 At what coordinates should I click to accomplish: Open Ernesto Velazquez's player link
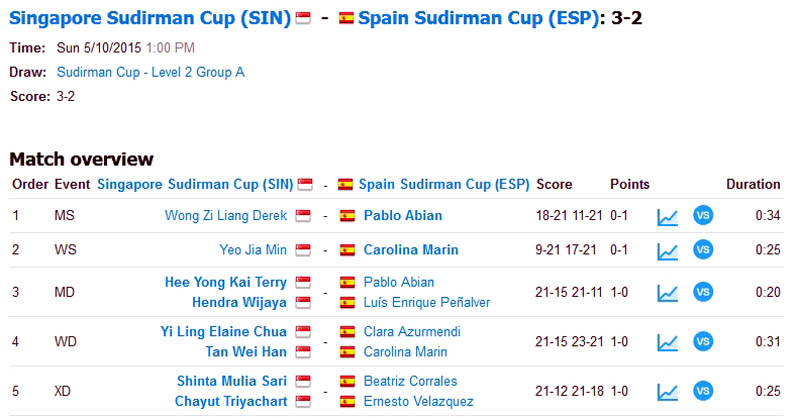pos(418,401)
